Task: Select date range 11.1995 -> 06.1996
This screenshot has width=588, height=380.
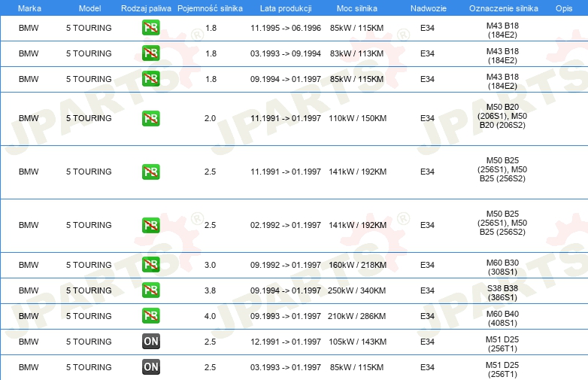Action: [x=286, y=28]
